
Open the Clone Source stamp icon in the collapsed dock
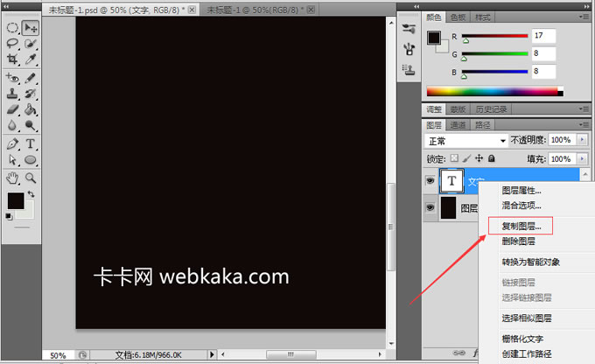[x=409, y=69]
